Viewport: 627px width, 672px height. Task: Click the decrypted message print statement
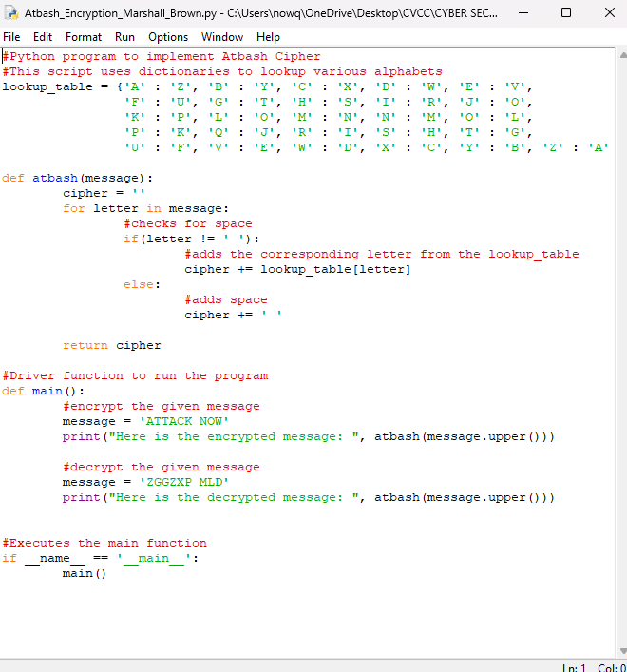pos(309,497)
